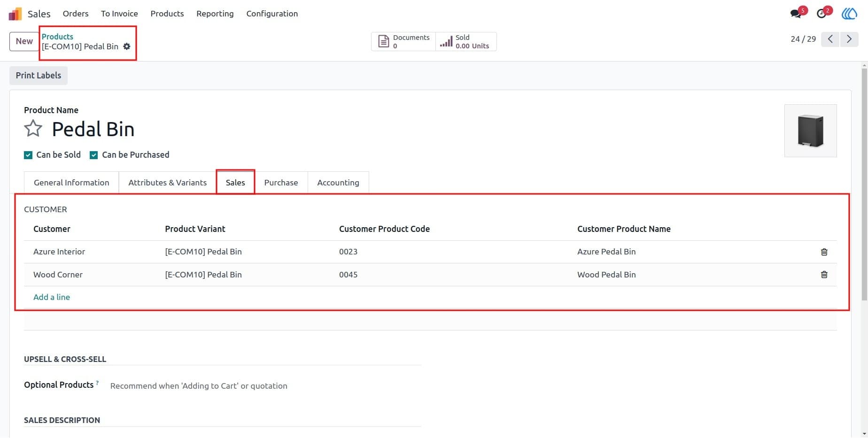
Task: Open the user avatar icon in top bar
Action: point(849,14)
